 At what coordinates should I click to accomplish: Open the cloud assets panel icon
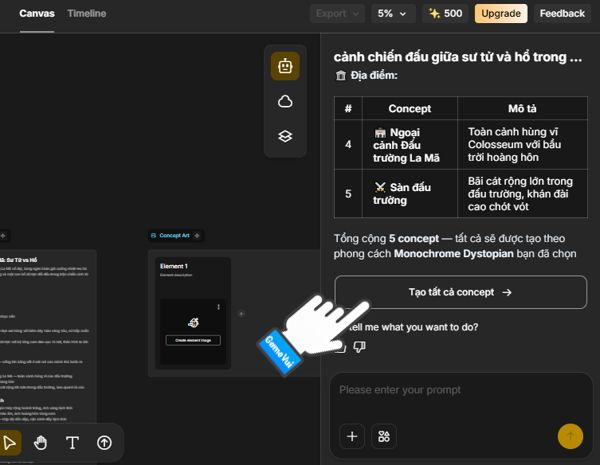click(285, 101)
